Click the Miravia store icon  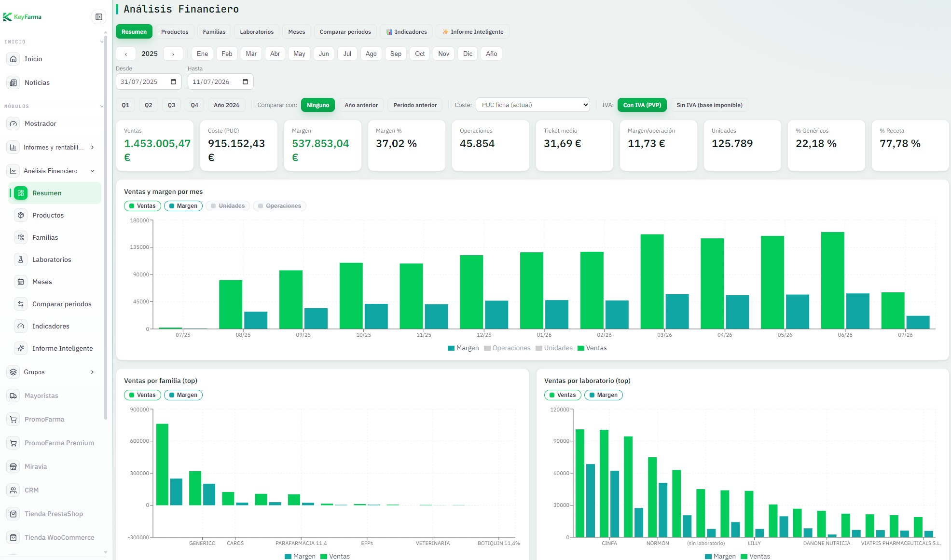click(14, 466)
